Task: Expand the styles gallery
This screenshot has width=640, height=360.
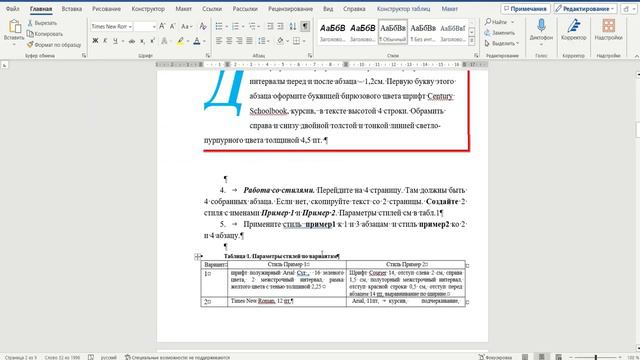Action: click(x=471, y=41)
